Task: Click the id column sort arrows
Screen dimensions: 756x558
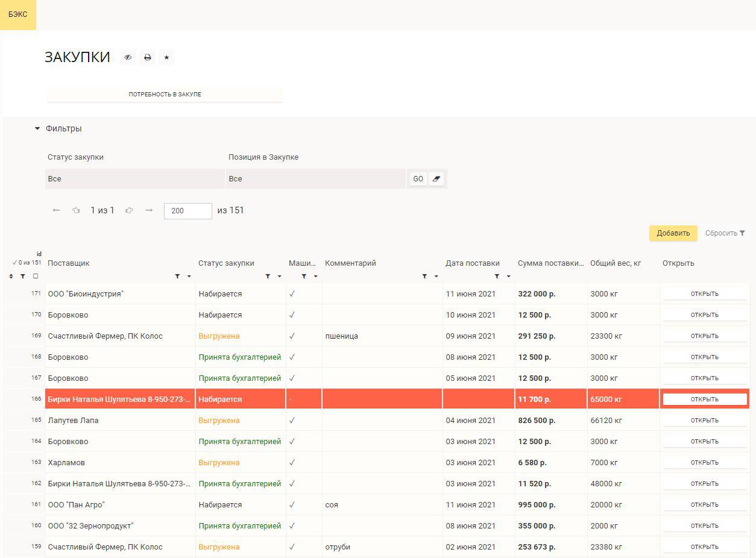Action: pos(11,276)
